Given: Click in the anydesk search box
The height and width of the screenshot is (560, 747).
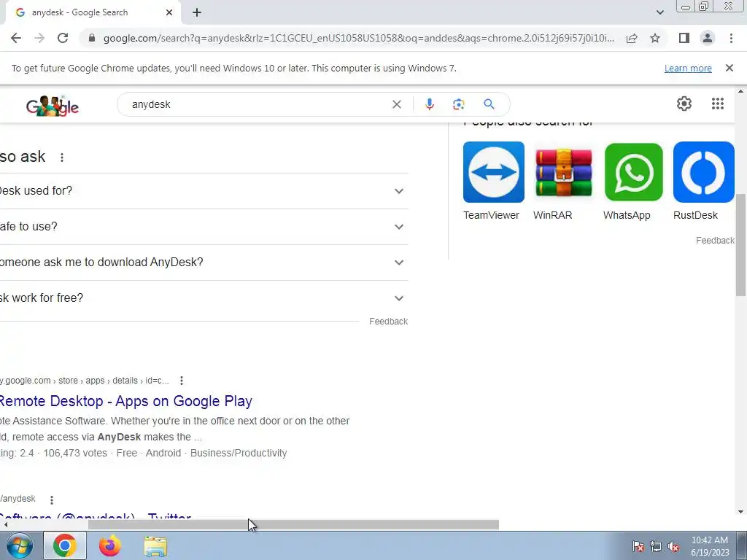Looking at the screenshot, I should click(x=258, y=104).
